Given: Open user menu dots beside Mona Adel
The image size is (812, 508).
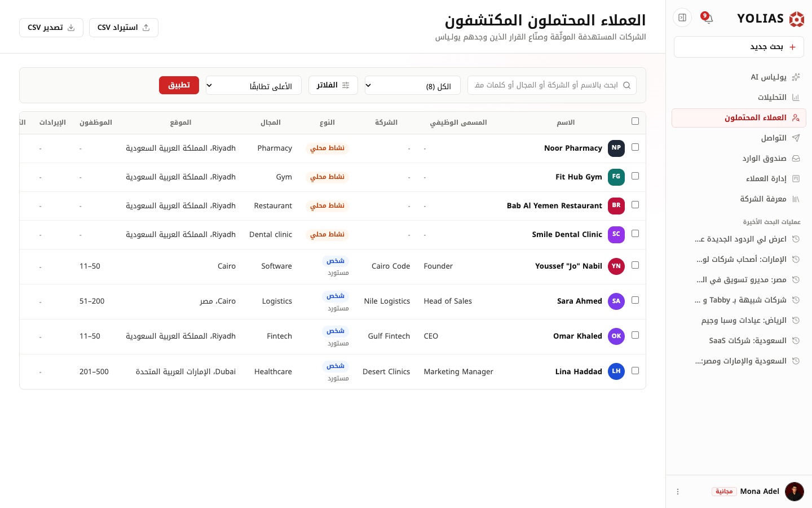Looking at the screenshot, I should pos(678,492).
